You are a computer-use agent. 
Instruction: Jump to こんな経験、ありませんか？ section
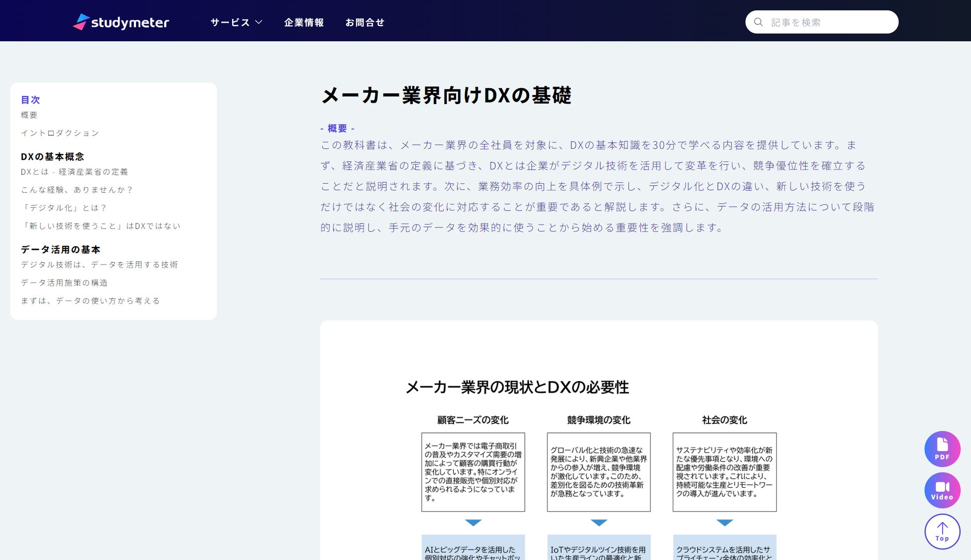pos(77,190)
